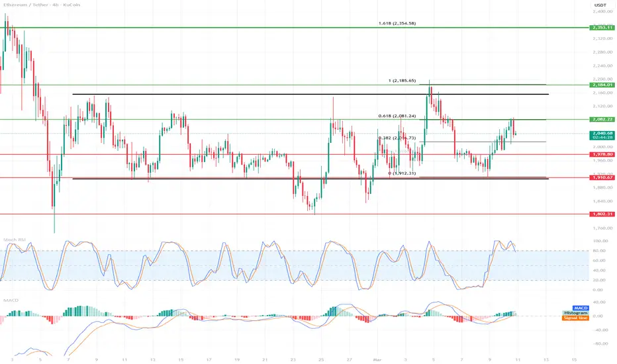Click the 2,160.00 price axis tick

[x=602, y=93]
